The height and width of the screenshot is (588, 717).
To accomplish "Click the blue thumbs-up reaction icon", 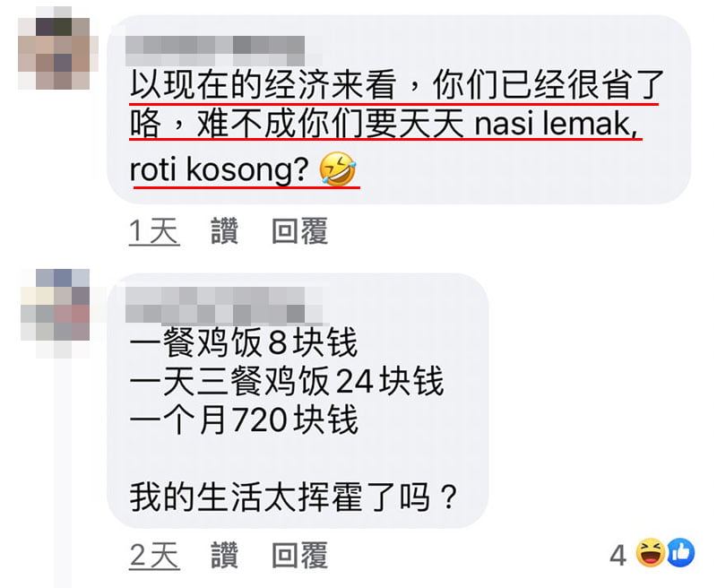I will pos(680,553).
